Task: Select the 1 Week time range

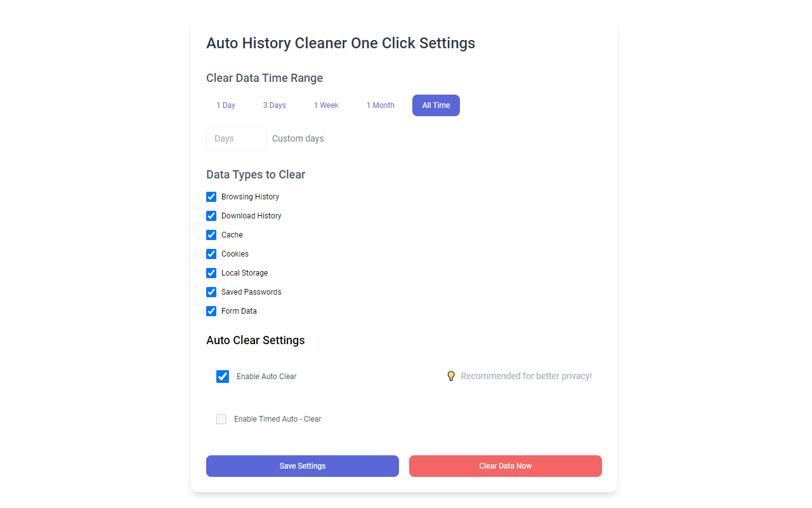Action: pyautogui.click(x=326, y=105)
